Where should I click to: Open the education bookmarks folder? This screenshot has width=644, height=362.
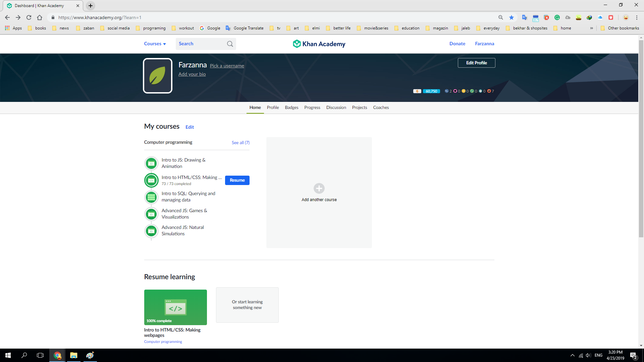coord(407,28)
